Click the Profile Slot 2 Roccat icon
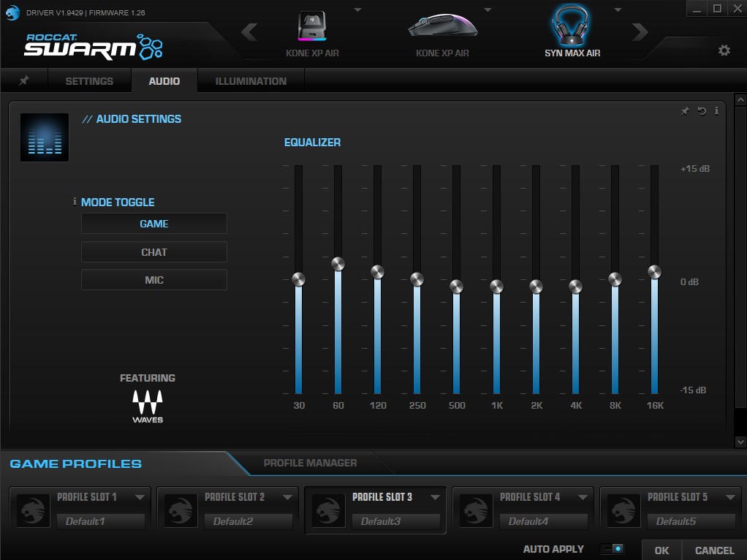This screenshot has height=560, width=747. coord(181,510)
